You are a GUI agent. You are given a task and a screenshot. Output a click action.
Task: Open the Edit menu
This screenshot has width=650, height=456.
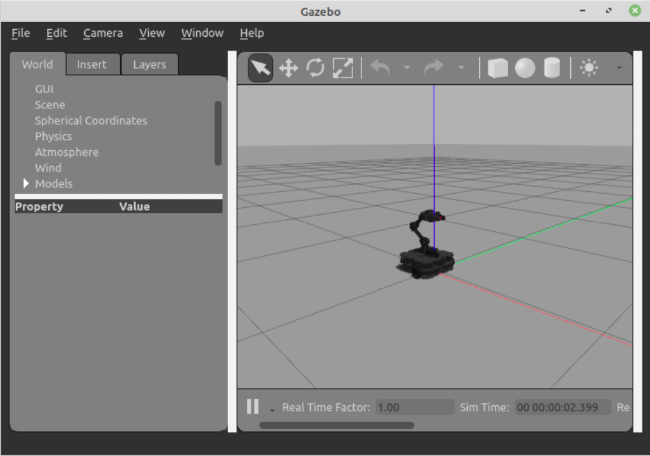56,33
